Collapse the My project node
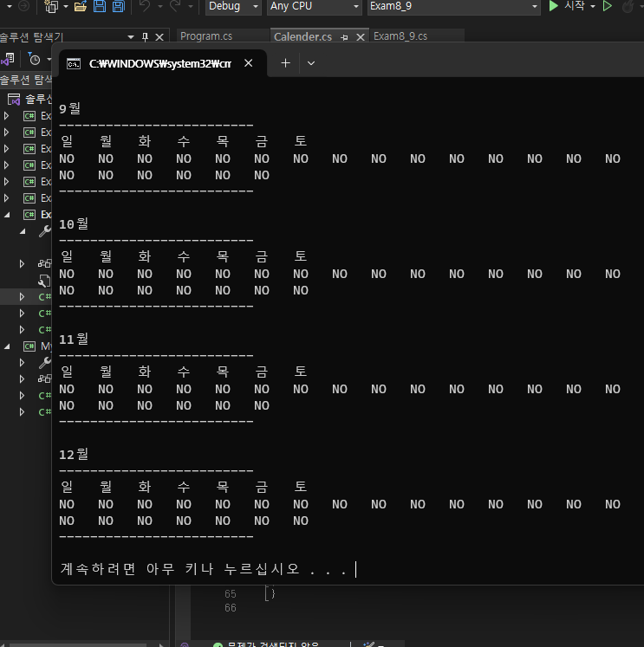This screenshot has height=647, width=644. 7,346
